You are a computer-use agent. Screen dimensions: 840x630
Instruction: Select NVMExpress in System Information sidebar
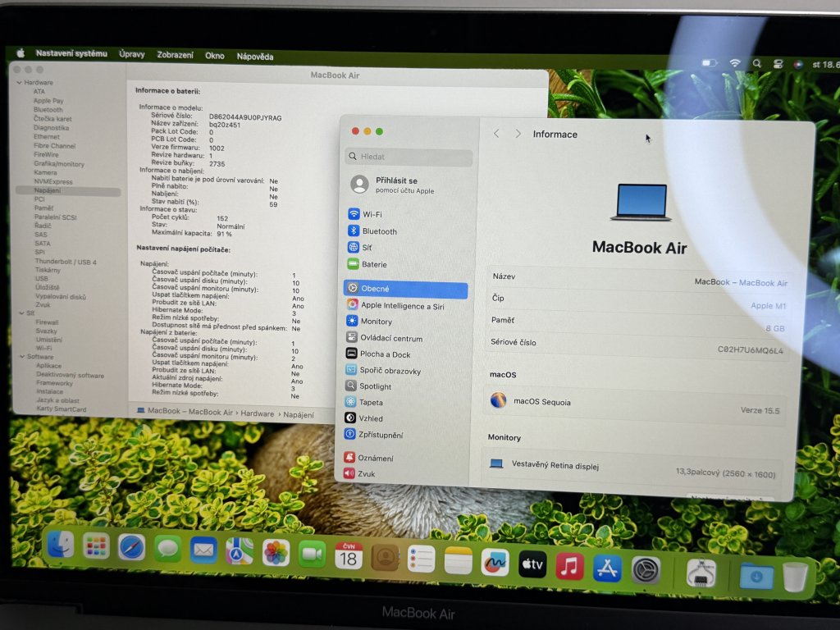coord(53,181)
